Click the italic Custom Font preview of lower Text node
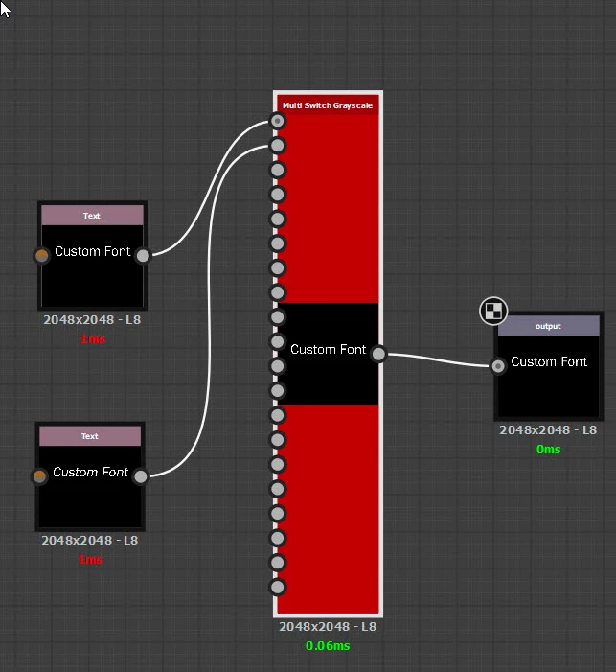The height and width of the screenshot is (672, 616). 90,486
